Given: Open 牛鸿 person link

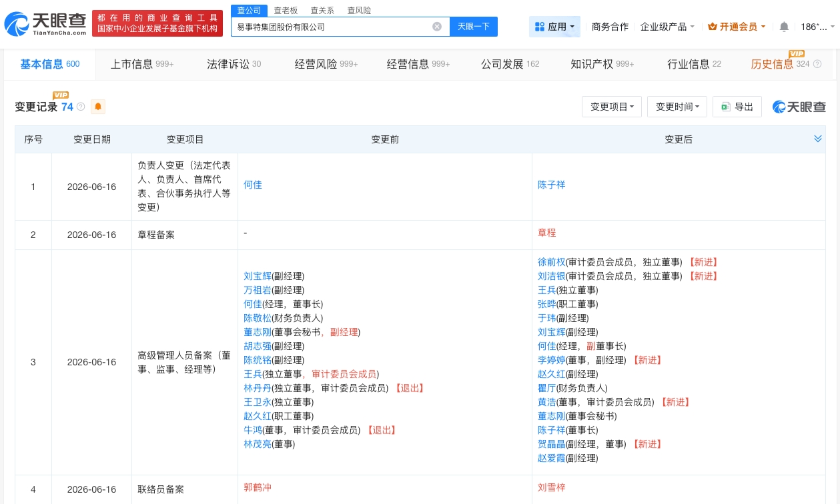Looking at the screenshot, I should 253,430.
